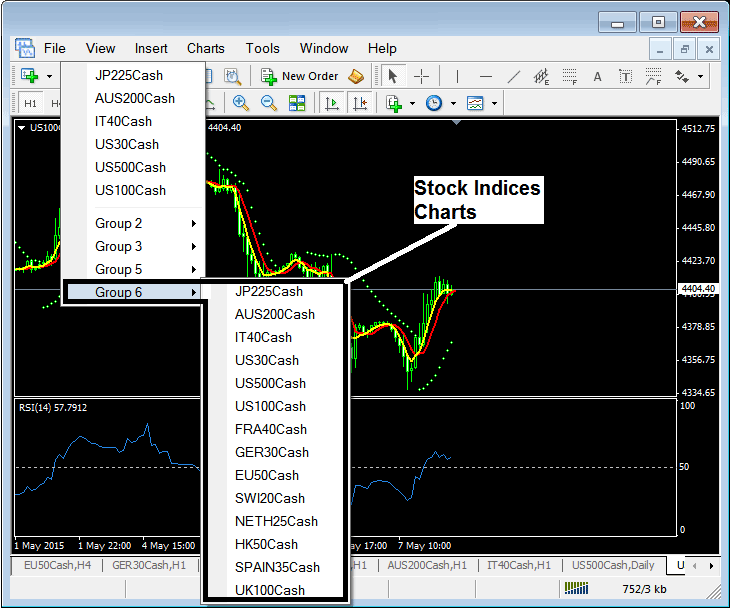Expand the Group 2 submenu
This screenshot has height=608, width=730.
[134, 223]
